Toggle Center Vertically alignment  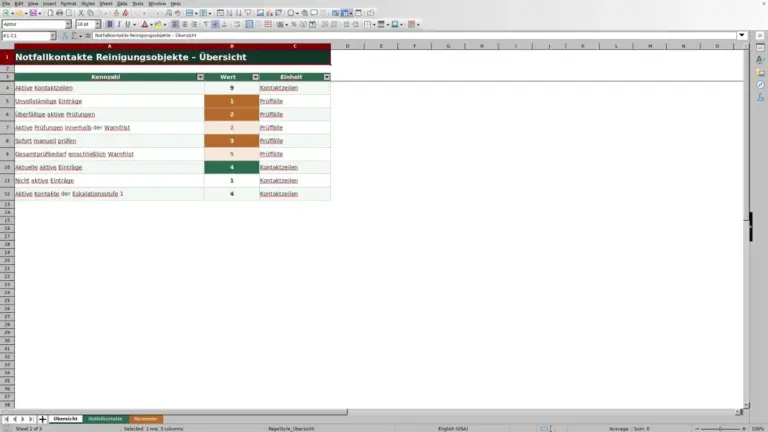(215, 24)
